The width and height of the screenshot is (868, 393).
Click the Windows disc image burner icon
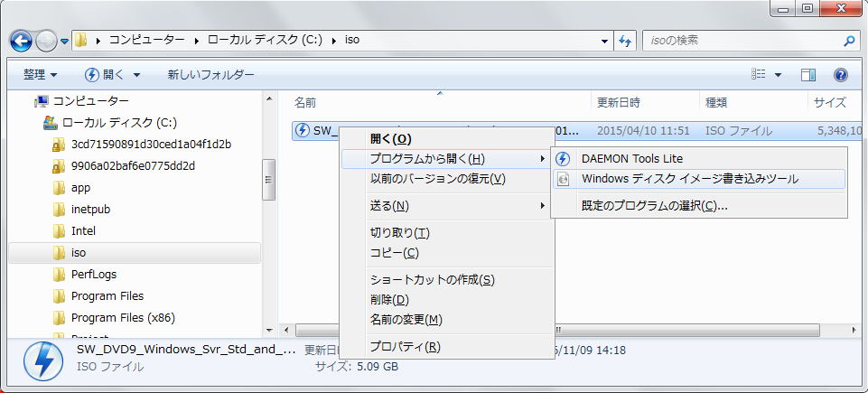click(x=564, y=179)
